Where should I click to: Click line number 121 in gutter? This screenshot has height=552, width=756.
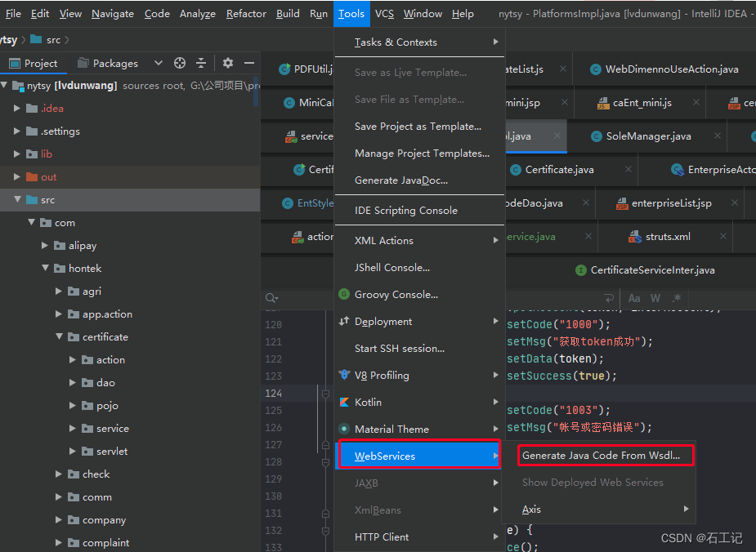273,341
